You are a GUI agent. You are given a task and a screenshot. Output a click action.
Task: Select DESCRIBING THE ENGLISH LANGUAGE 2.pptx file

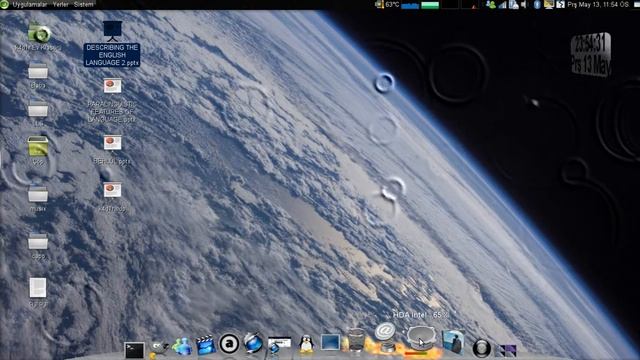pos(112,44)
